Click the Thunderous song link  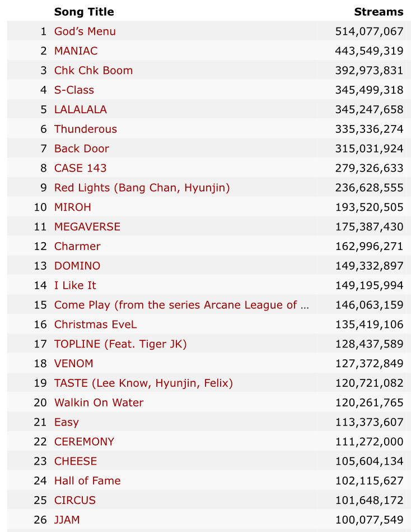coord(86,129)
